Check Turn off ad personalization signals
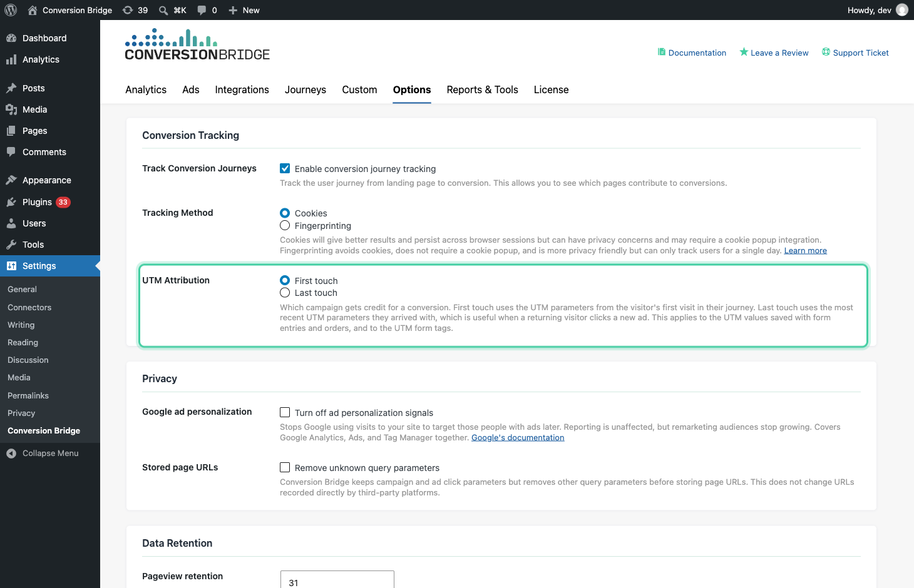Screen dimensions: 914x588 (x=285, y=412)
